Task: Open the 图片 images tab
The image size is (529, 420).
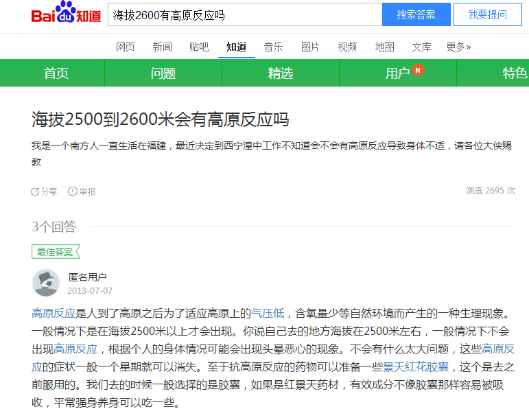Action: 310,47
